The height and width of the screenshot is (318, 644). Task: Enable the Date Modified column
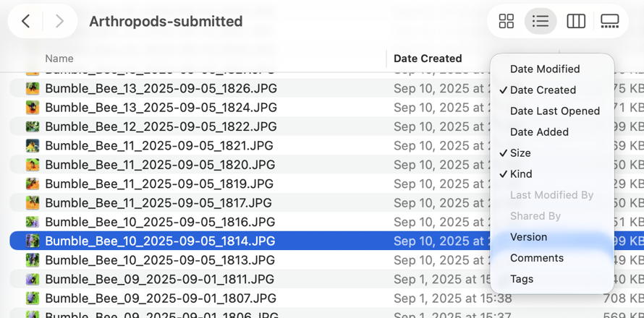point(545,69)
